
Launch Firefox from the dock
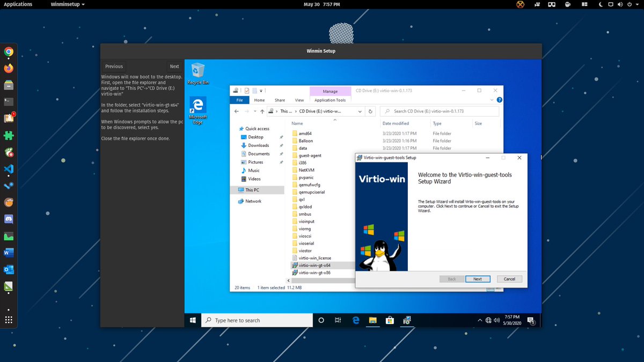click(9, 69)
